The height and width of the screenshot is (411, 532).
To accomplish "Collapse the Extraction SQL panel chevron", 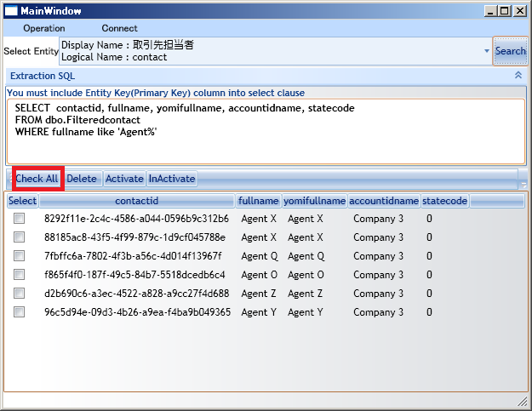I will [x=518, y=75].
